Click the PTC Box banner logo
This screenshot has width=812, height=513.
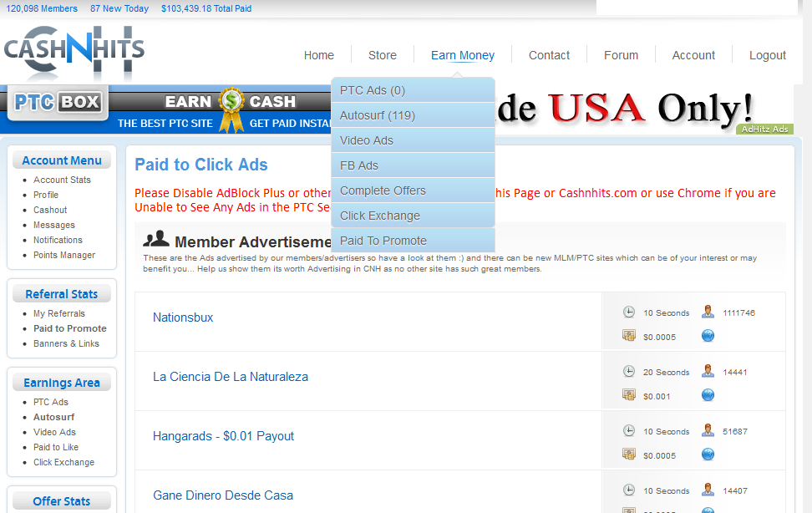(58, 102)
